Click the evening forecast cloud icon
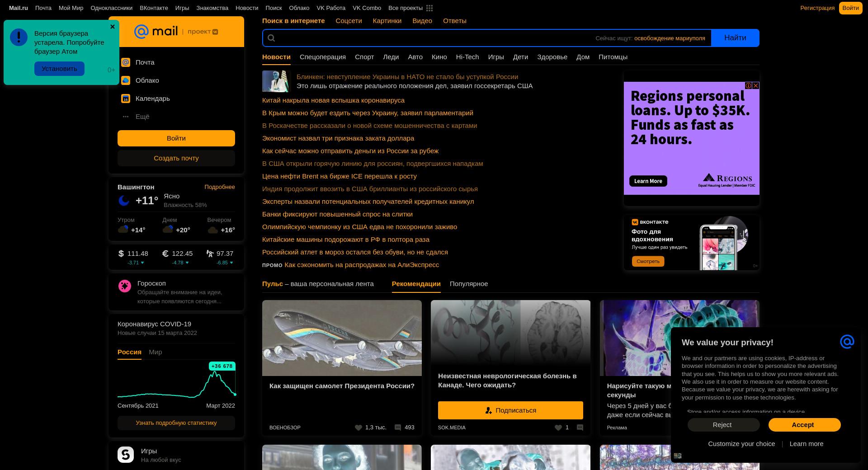 [x=212, y=230]
